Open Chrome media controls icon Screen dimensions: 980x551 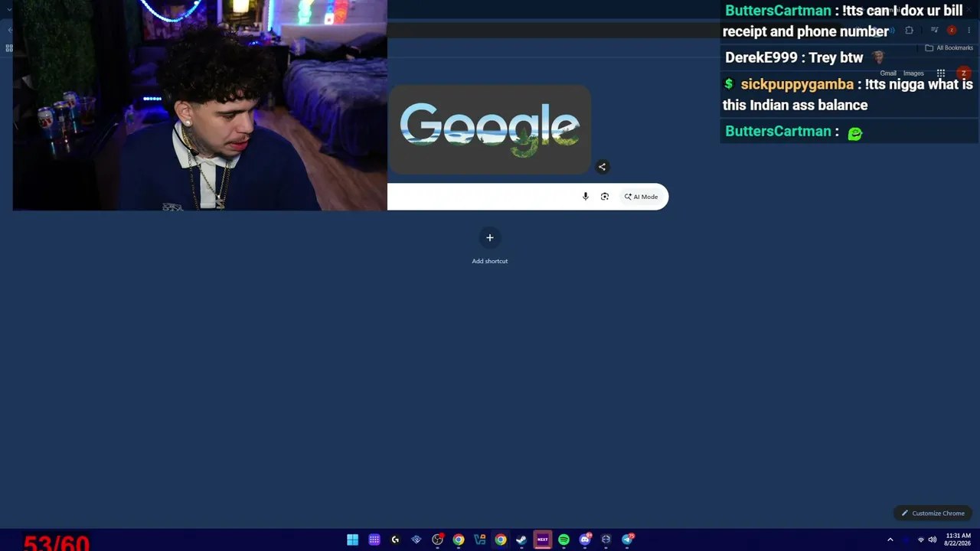(934, 31)
